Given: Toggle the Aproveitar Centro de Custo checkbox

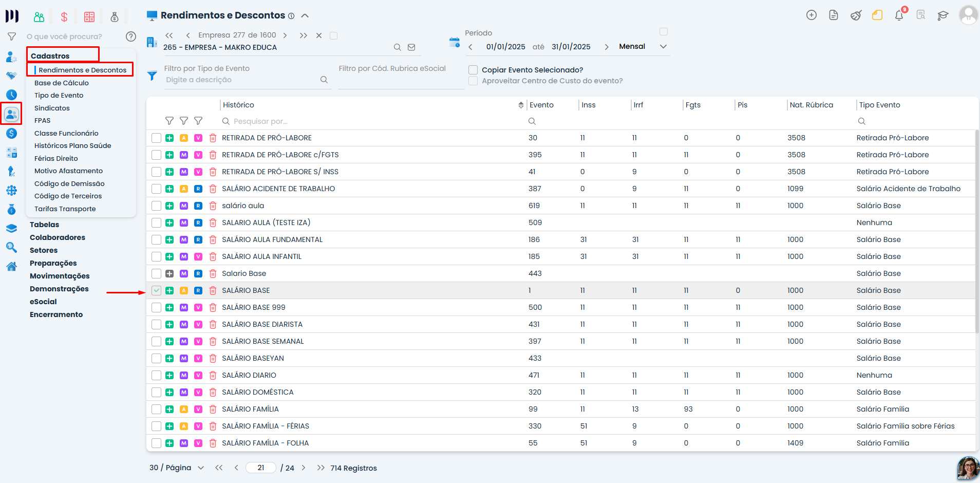Looking at the screenshot, I should (x=473, y=81).
